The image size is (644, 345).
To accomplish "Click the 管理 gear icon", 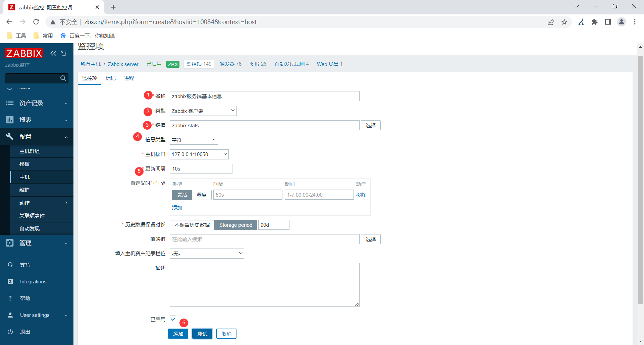I will click(10, 243).
